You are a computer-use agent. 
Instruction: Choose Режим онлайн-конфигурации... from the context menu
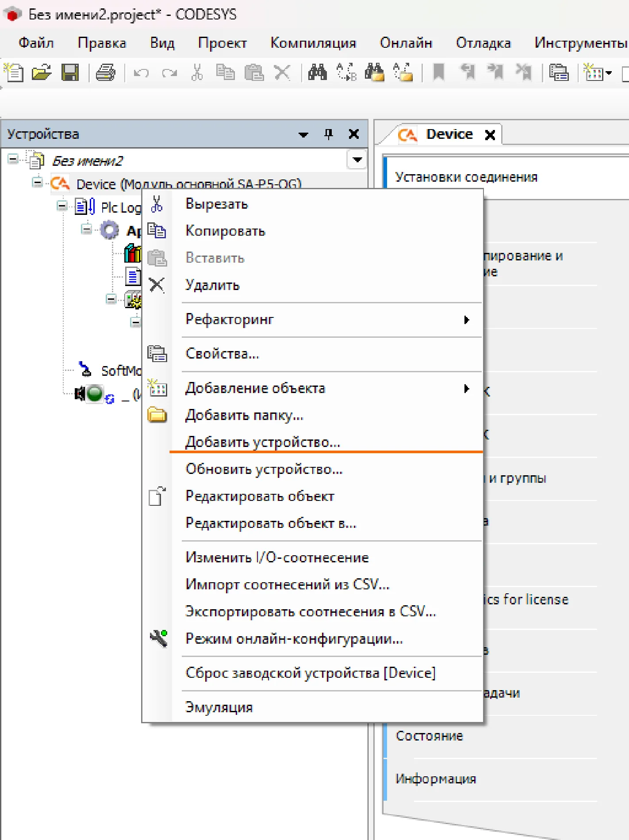(312, 639)
